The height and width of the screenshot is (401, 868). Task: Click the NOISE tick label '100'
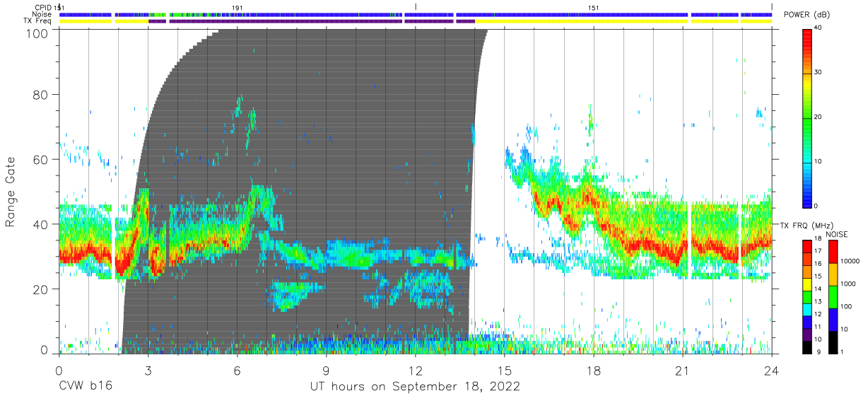pyautogui.click(x=846, y=306)
